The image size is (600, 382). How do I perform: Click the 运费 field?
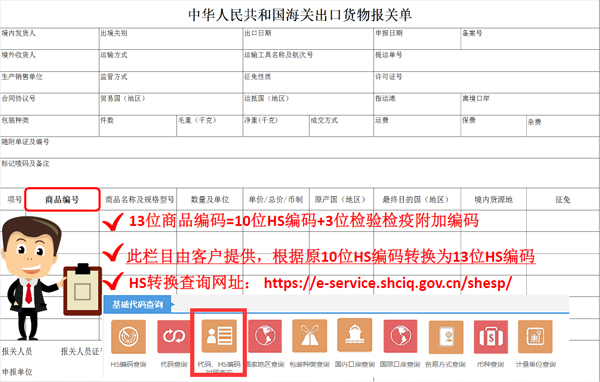[417, 126]
